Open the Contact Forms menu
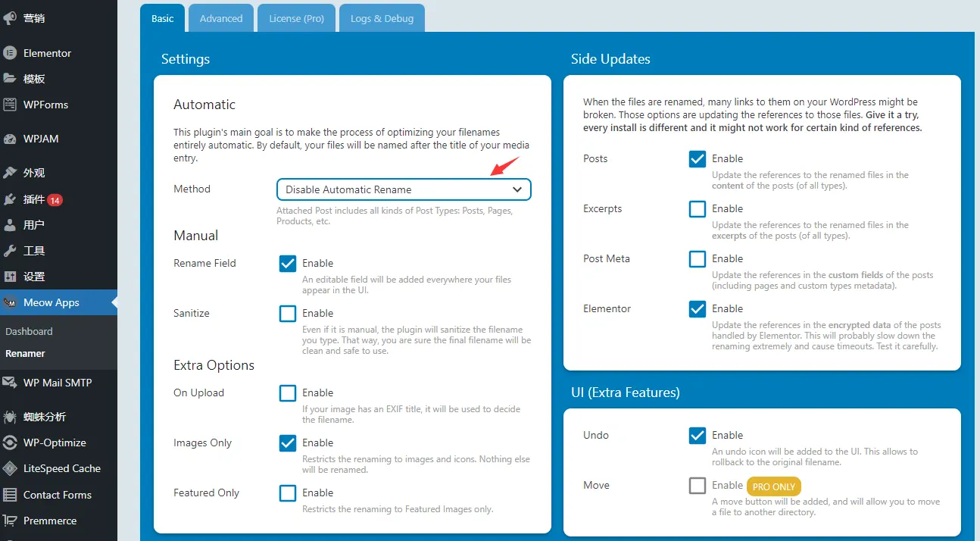Image resolution: width=980 pixels, height=541 pixels. [x=58, y=495]
